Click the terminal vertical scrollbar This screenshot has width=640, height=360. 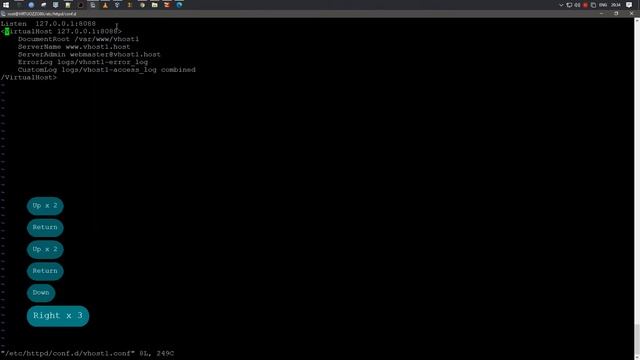637,189
